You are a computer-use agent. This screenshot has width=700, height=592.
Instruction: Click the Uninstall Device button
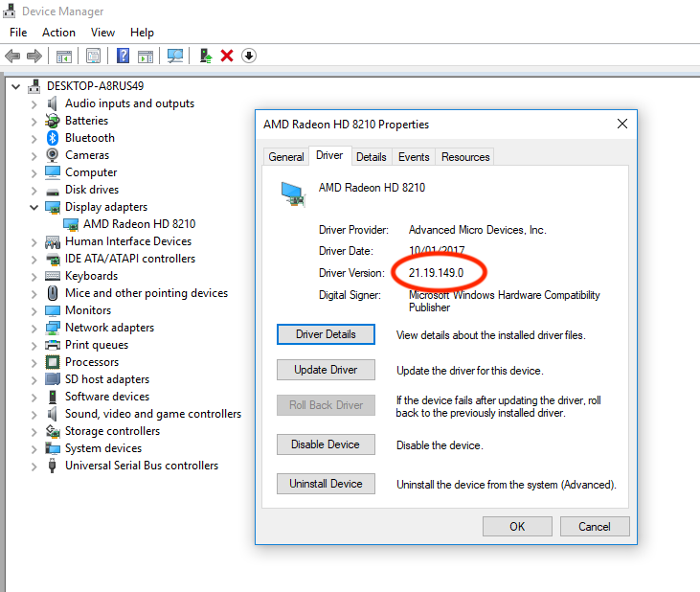pos(326,484)
